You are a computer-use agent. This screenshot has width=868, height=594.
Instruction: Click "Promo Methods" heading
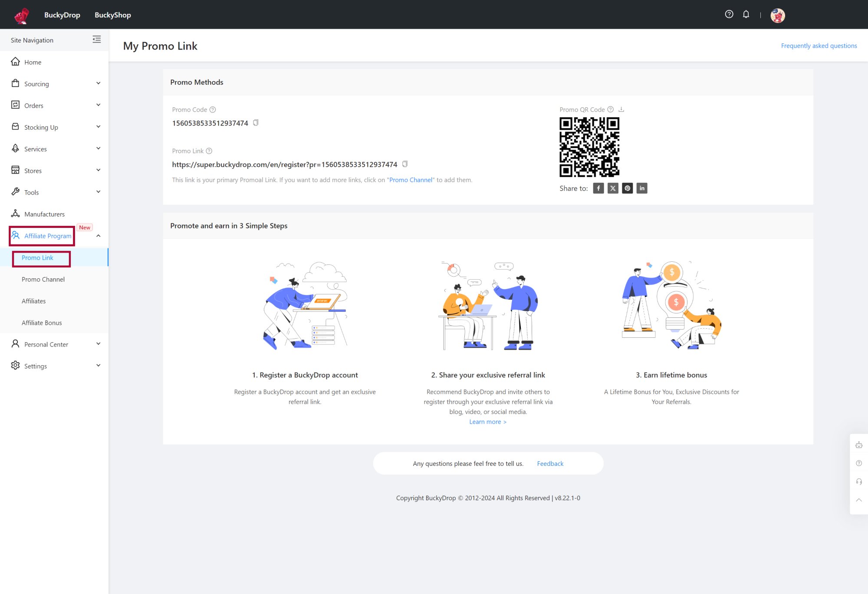[x=197, y=82]
